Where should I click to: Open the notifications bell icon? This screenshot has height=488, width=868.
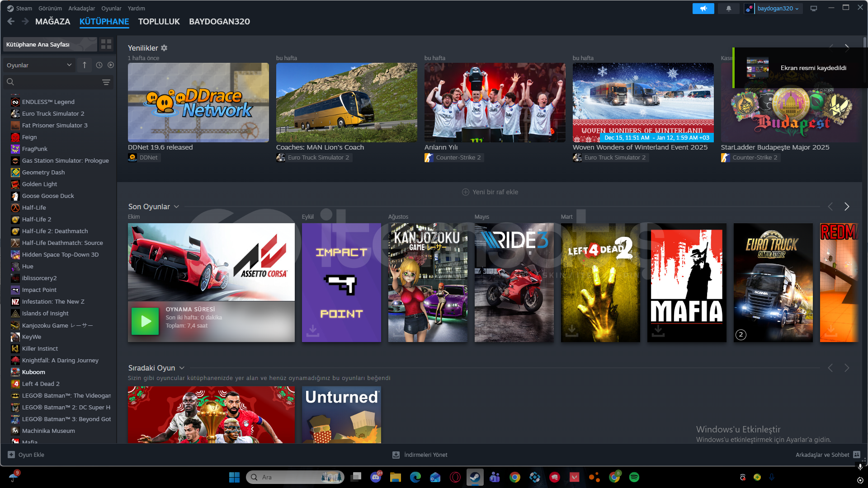pyautogui.click(x=728, y=9)
